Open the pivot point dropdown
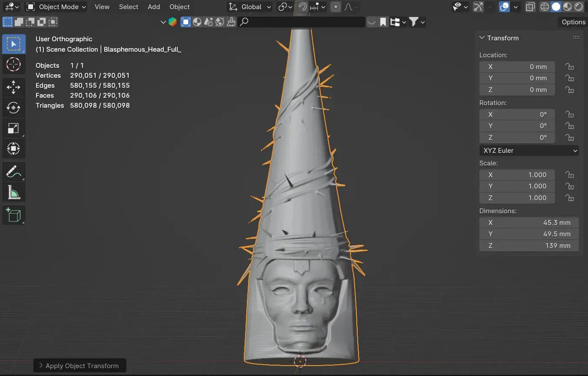 286,7
